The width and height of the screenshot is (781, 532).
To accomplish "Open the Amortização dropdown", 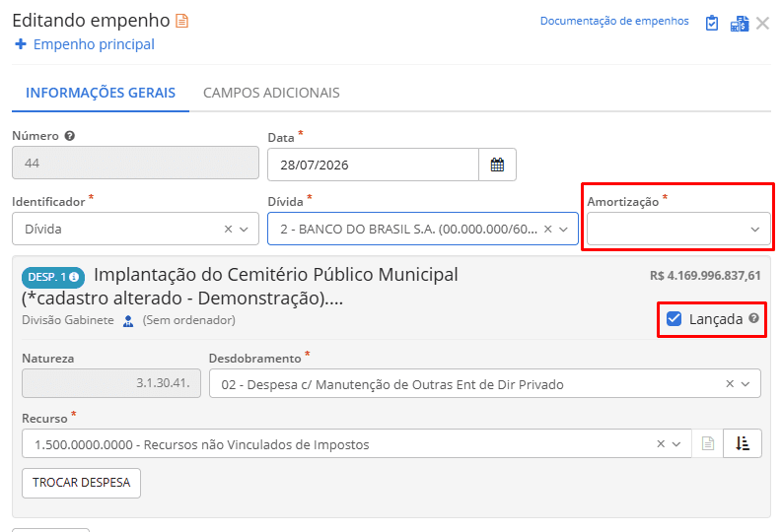I will pos(678,229).
